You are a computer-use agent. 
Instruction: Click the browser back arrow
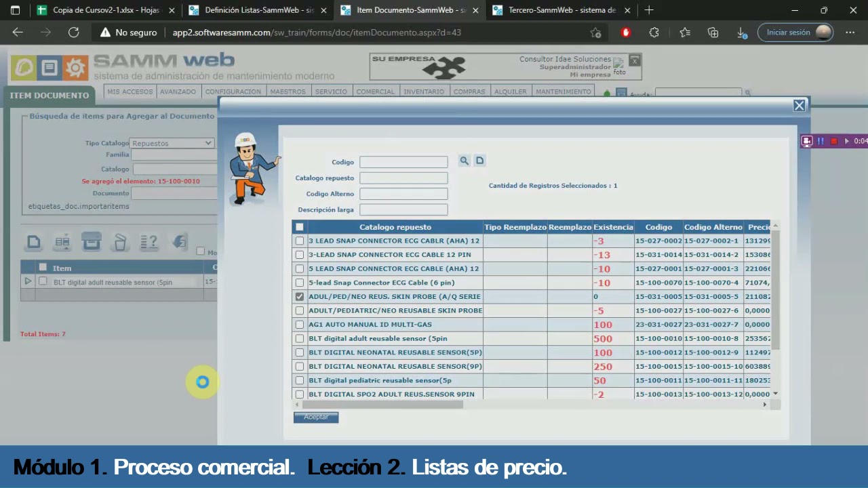18,32
